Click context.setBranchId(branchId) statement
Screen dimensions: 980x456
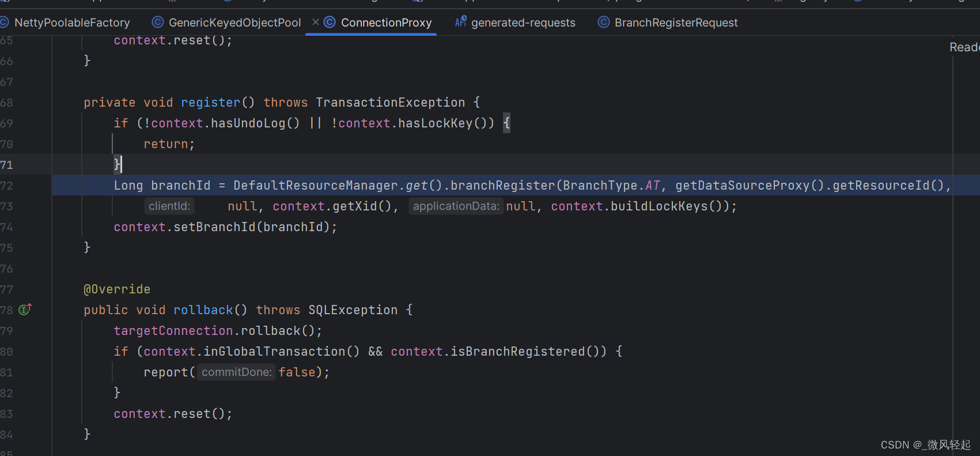tap(225, 227)
